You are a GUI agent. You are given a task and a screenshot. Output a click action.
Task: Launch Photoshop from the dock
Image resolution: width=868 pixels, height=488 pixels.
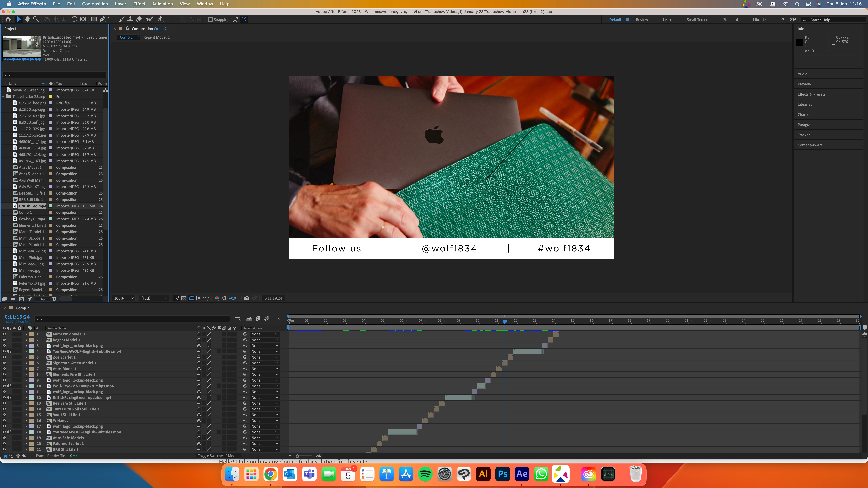[x=502, y=474]
